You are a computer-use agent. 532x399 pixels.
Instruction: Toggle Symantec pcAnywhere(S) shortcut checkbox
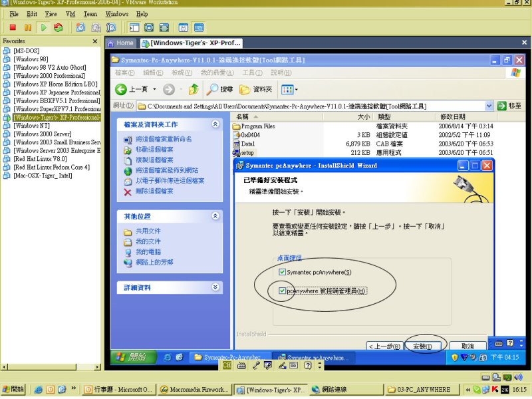point(282,272)
